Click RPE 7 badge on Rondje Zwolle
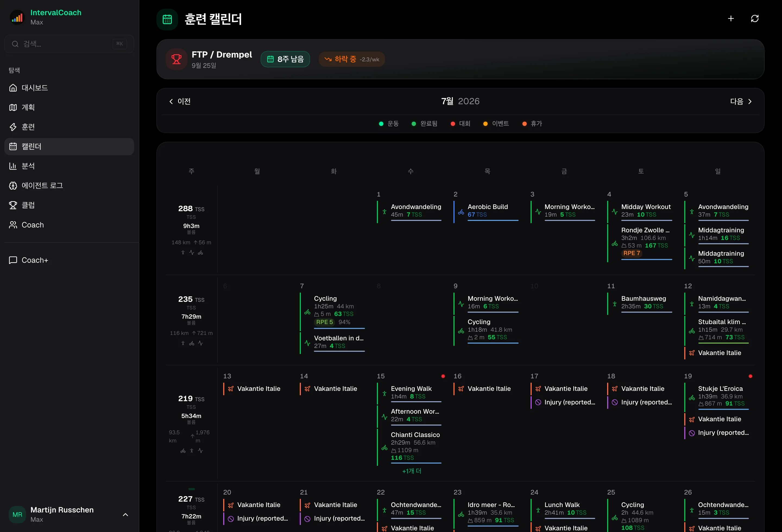Screen dimensions: 782x532 [632, 253]
